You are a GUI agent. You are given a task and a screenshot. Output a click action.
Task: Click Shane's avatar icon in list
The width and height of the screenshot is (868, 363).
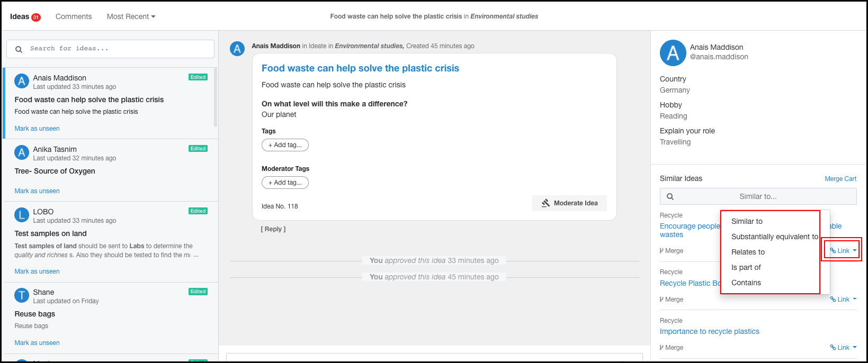point(22,295)
